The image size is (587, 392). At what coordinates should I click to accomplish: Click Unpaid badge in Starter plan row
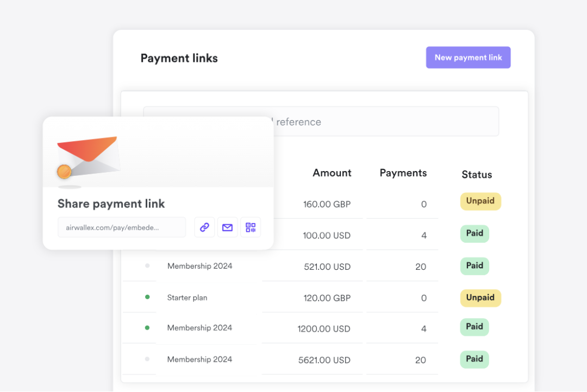(x=480, y=298)
